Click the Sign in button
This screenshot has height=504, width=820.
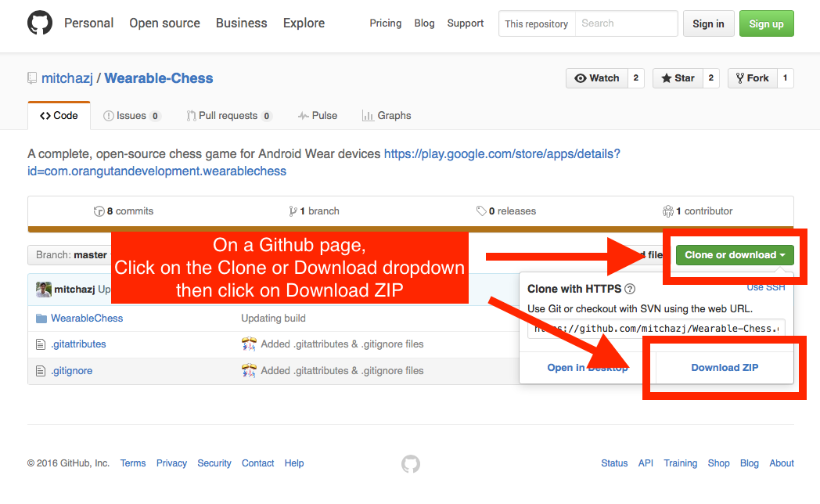click(709, 23)
